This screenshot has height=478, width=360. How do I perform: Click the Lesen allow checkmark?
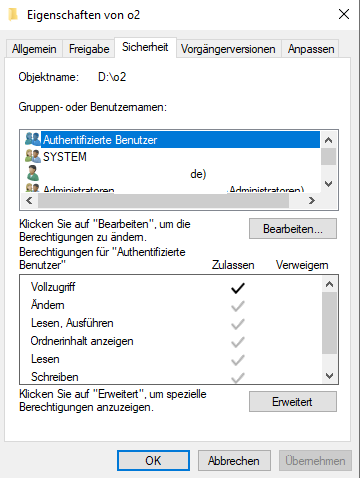coord(238,360)
